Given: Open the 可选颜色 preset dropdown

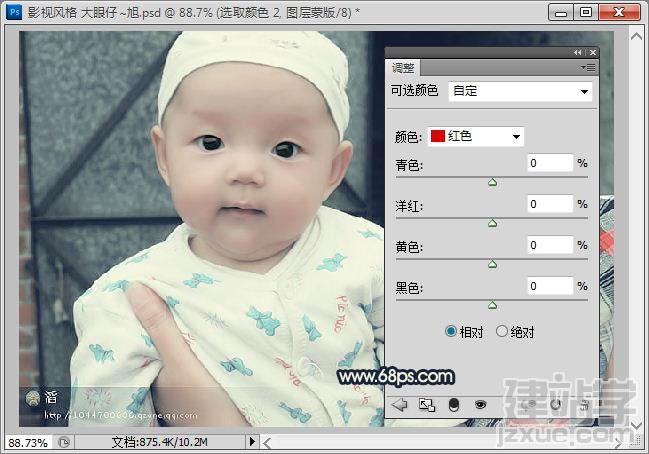Looking at the screenshot, I should (520, 91).
